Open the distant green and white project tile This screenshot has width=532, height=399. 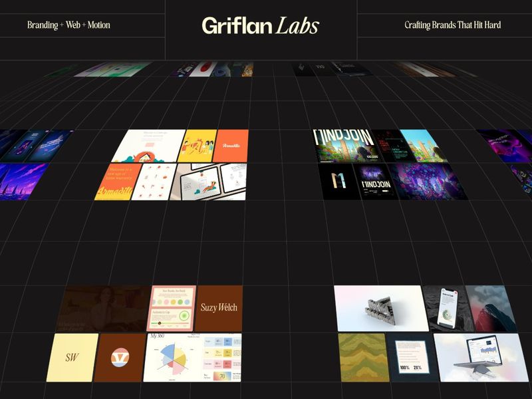[x=111, y=69]
